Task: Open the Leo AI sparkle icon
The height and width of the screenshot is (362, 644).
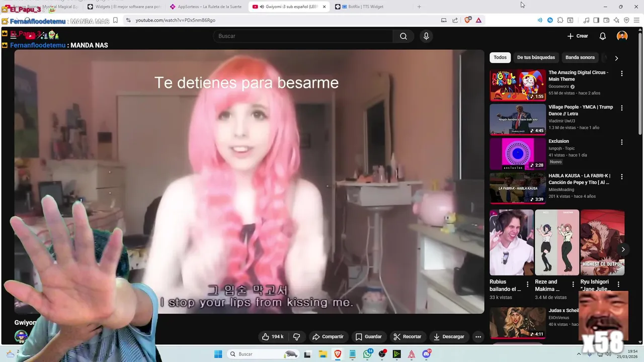Action: [x=616, y=20]
